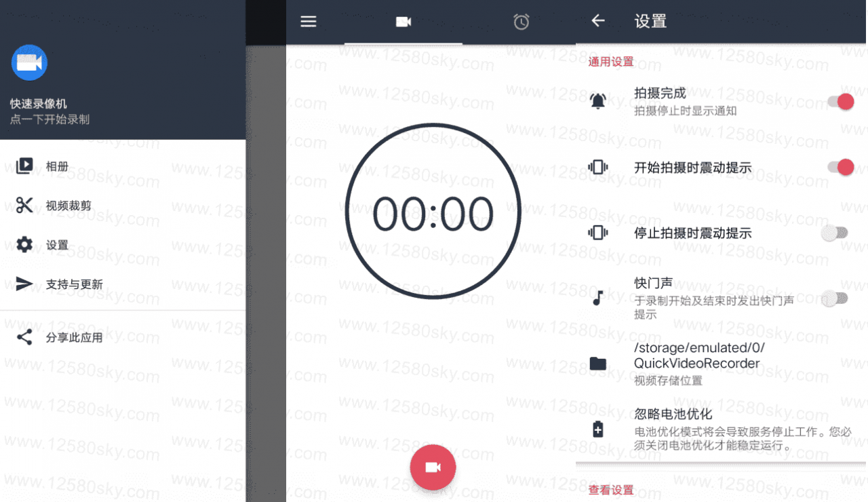Go back from settings with arrow

coord(598,21)
